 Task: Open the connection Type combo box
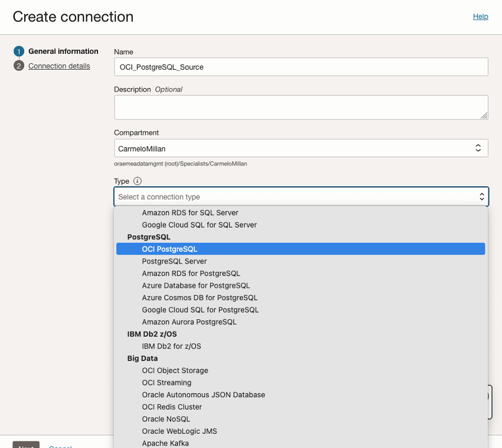(301, 197)
